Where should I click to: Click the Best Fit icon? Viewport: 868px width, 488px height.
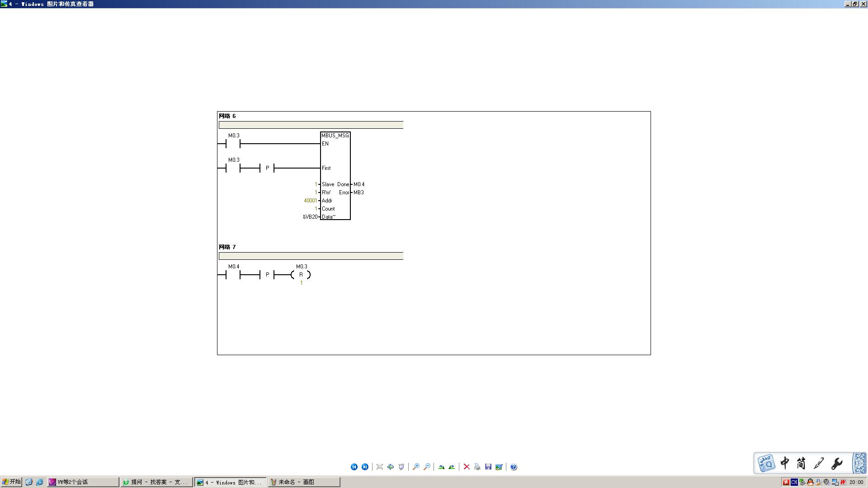[380, 467]
